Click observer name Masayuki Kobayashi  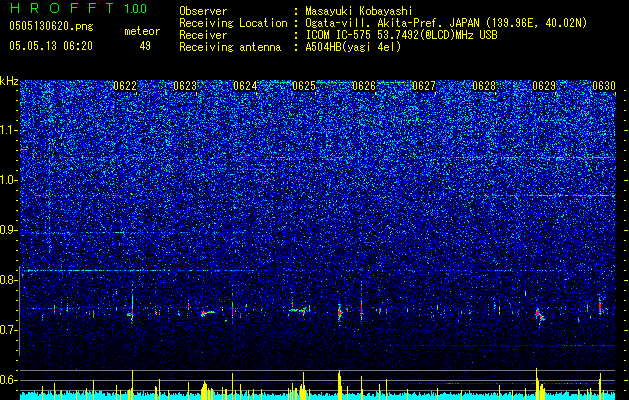coord(359,12)
